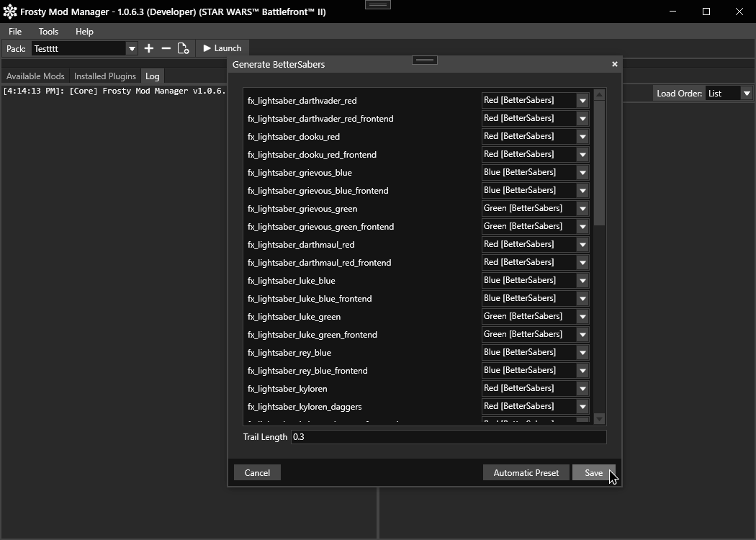Open color dropdown for fx_lightsaber_grievous_blue
The image size is (756, 540).
pyautogui.click(x=535, y=172)
